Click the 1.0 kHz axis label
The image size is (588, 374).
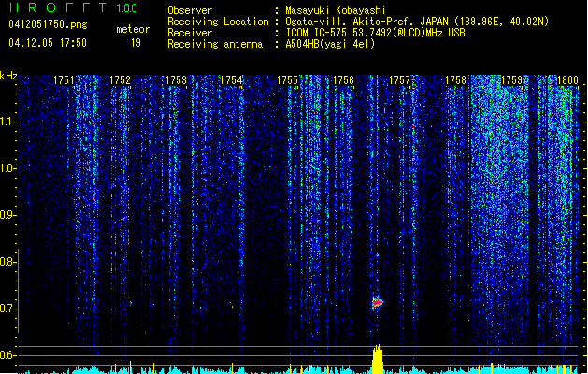(x=7, y=168)
